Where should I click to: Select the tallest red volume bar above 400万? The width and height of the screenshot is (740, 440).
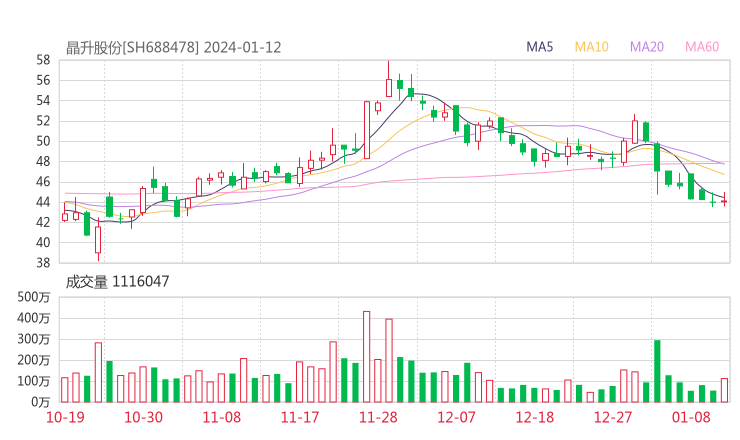pyautogui.click(x=367, y=357)
